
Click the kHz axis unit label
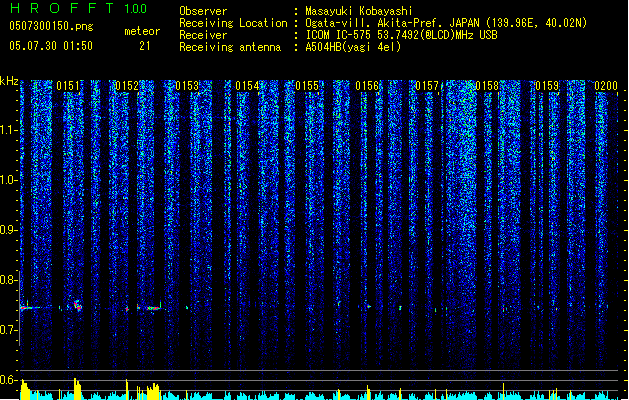tap(9, 81)
